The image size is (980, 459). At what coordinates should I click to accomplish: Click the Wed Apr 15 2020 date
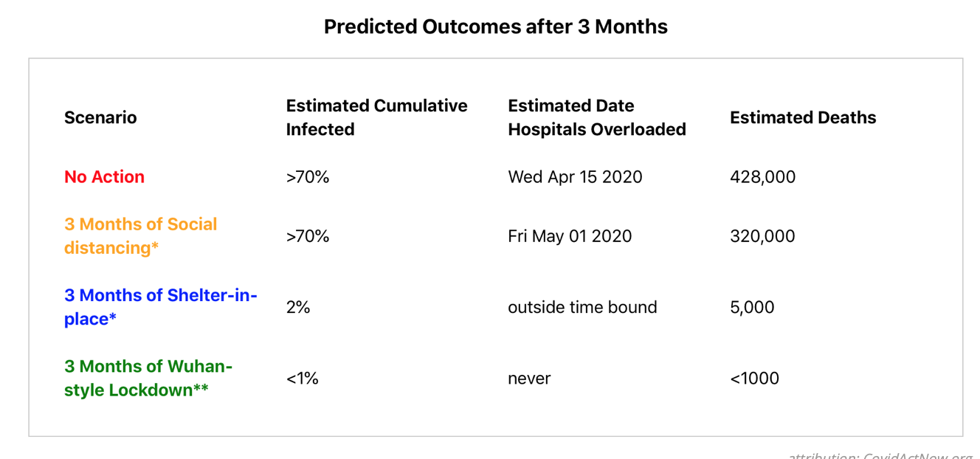pyautogui.click(x=575, y=177)
